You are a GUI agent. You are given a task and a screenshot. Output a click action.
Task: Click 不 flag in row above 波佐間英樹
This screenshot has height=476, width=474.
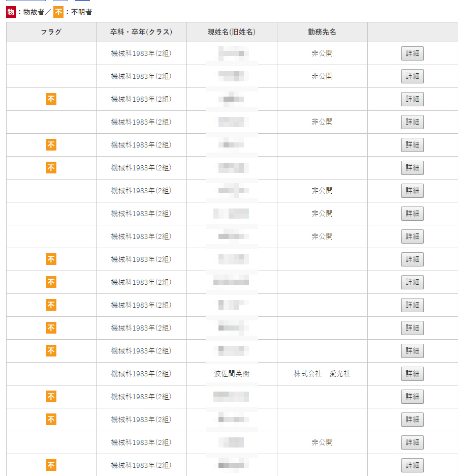pos(51,351)
